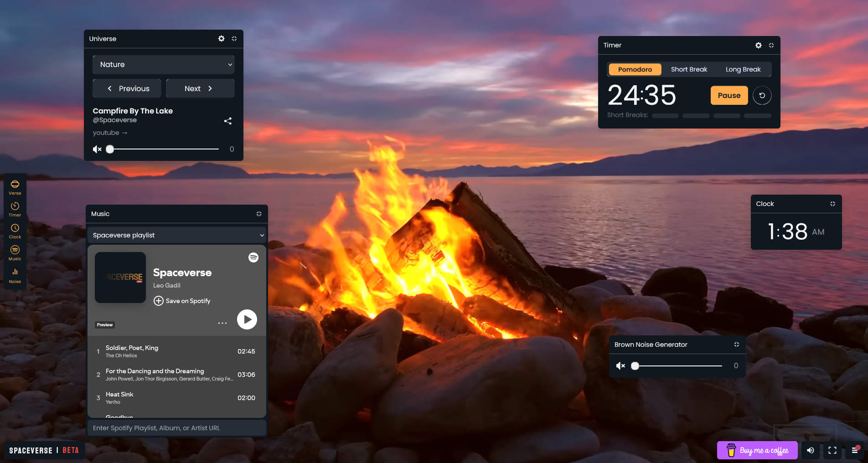Image resolution: width=868 pixels, height=463 pixels.
Task: Click the global volume speaker icon
Action: [x=811, y=450]
